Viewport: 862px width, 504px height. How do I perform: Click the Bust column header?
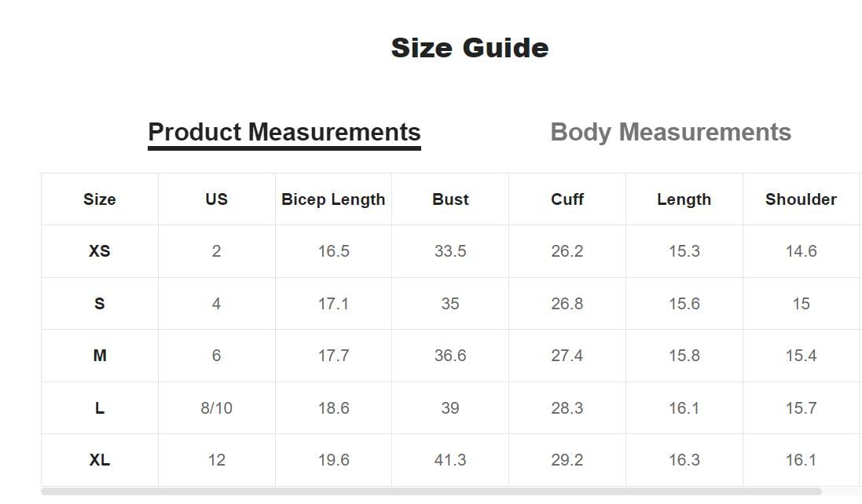pyautogui.click(x=450, y=199)
